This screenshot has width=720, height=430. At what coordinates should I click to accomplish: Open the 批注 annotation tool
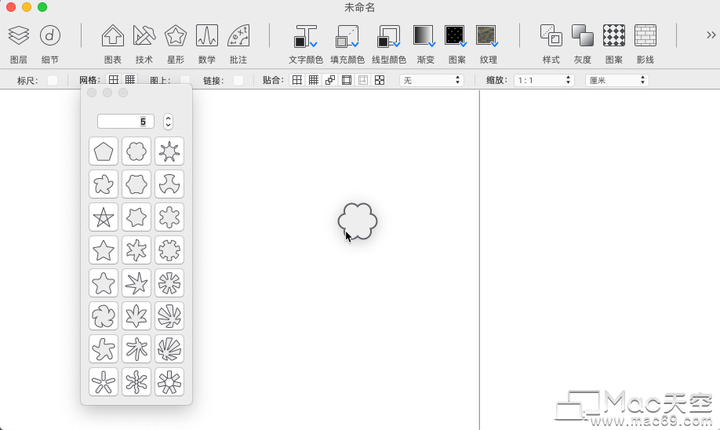pyautogui.click(x=238, y=35)
